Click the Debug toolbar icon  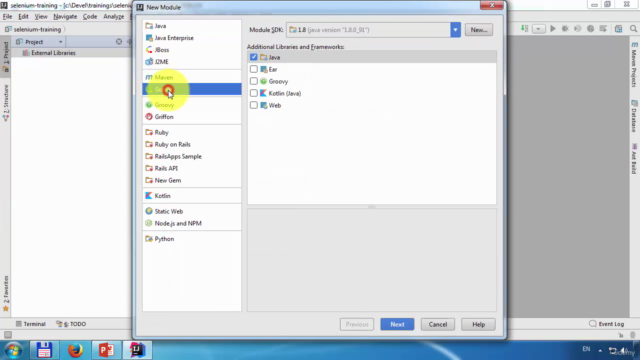(565, 29)
